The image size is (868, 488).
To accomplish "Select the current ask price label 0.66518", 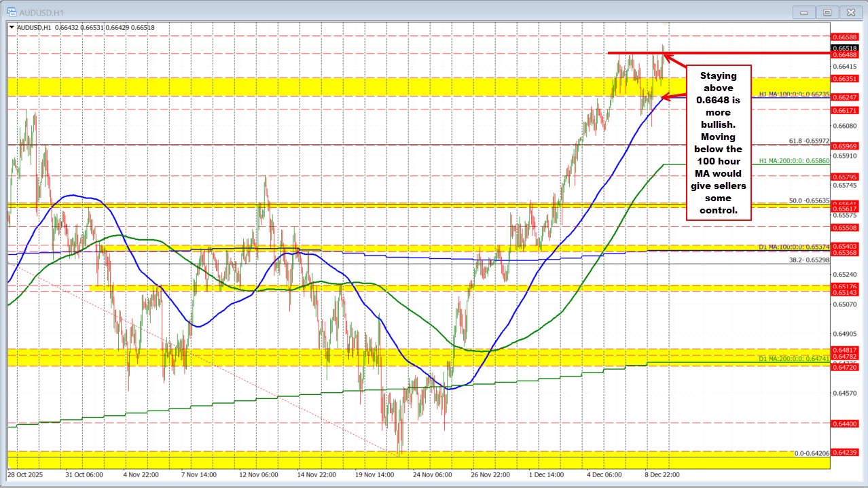I will pos(846,49).
